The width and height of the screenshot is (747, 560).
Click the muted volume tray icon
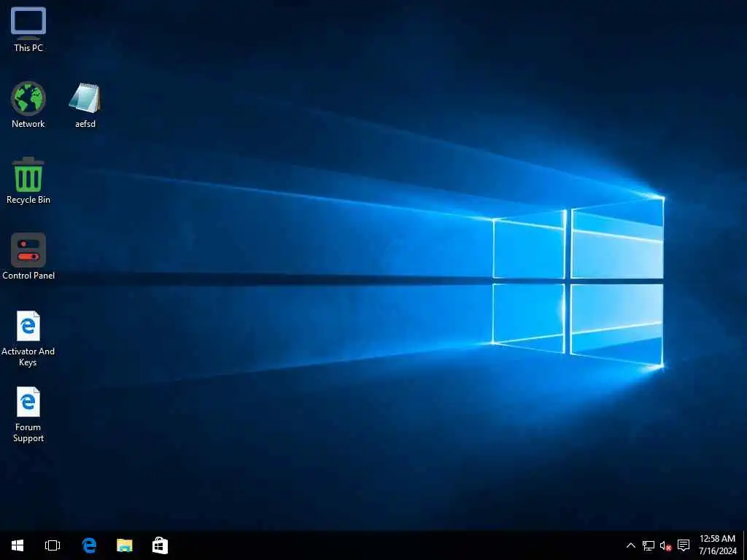coord(665,545)
